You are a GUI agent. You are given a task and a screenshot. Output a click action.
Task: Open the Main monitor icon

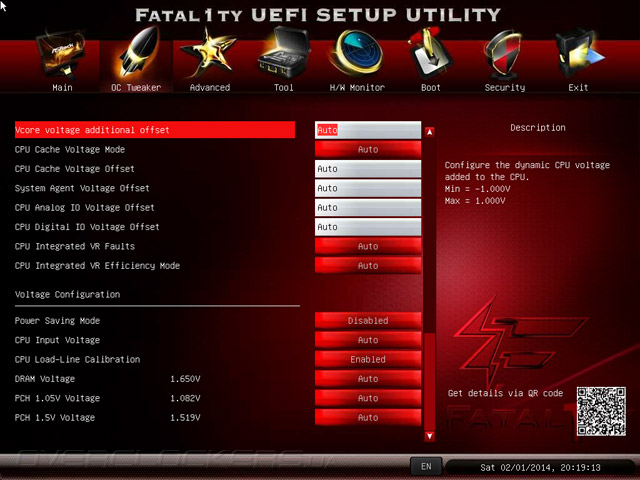tap(62, 54)
